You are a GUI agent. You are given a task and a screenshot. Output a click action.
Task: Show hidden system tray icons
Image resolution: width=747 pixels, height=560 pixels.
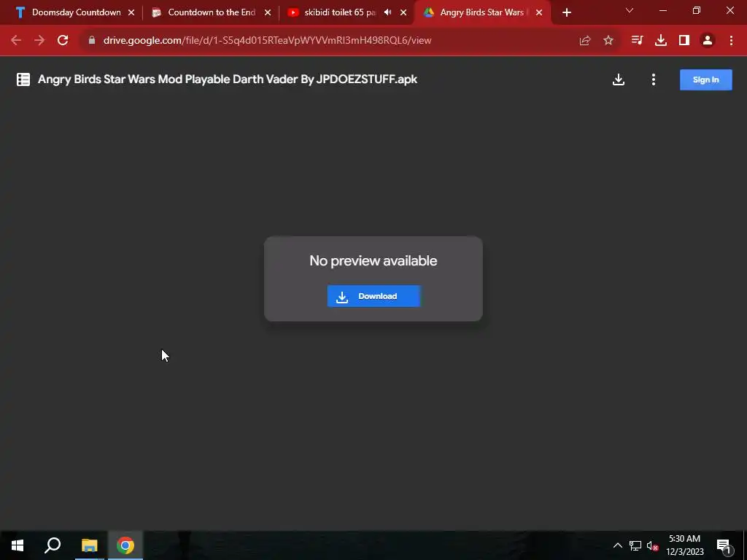(617, 545)
